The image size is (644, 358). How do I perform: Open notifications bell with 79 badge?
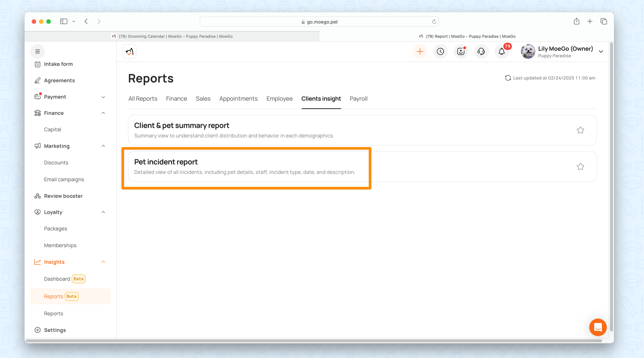(502, 51)
